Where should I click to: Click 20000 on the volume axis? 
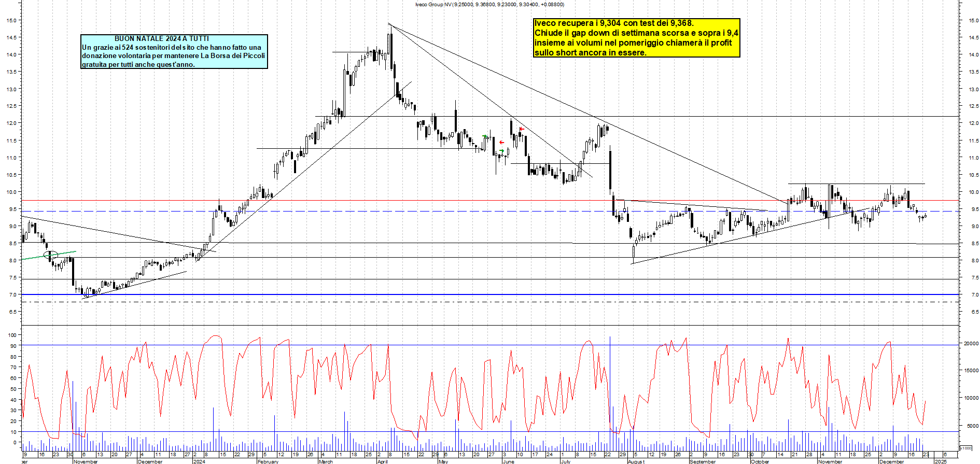pos(971,344)
